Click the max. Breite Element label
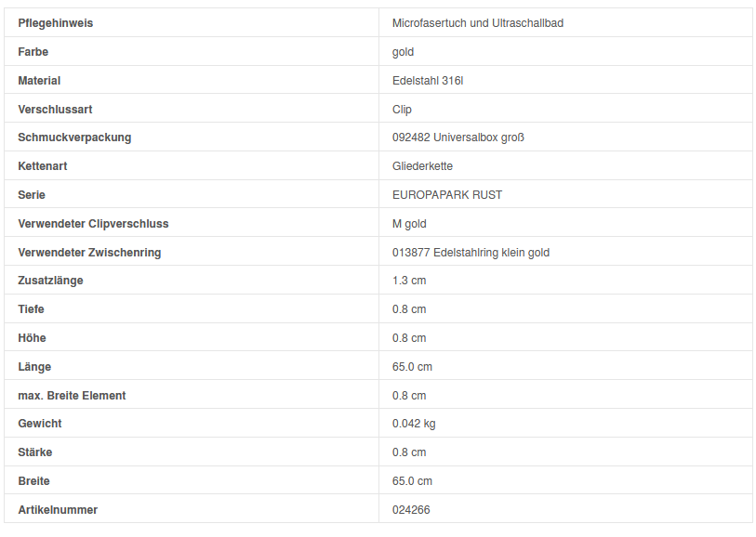 click(72, 396)
